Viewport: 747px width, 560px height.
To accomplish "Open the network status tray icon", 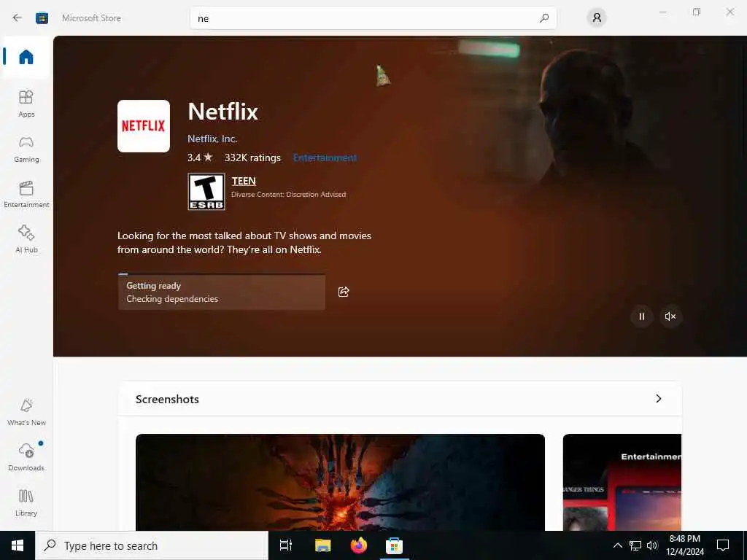I will coord(635,545).
